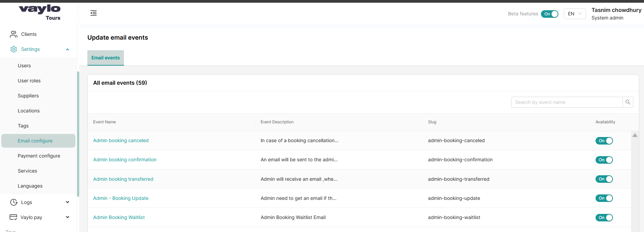The image size is (644, 232).
Task: Collapse sidebar with the menu fold icon
Action: coord(94,13)
